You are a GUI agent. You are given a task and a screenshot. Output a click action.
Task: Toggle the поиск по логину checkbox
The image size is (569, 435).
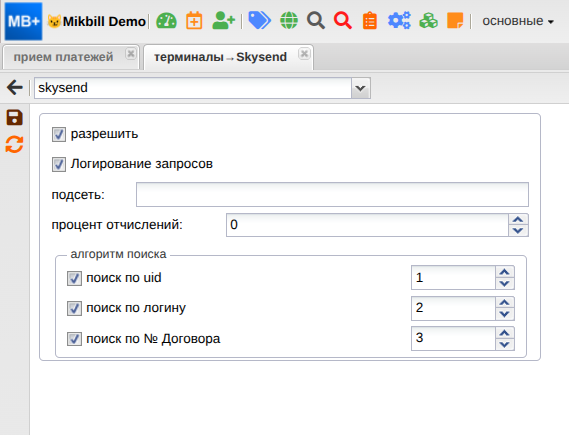[x=74, y=309]
